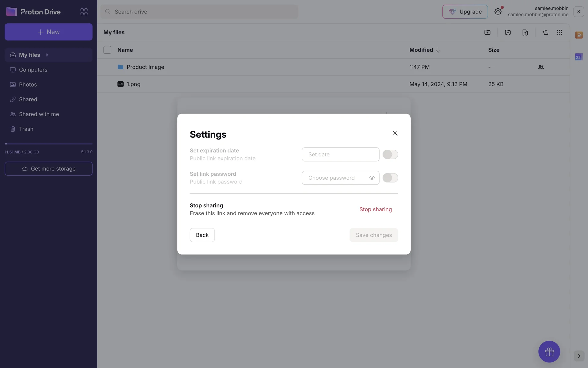Reveal password with the eye icon
The image size is (588, 368).
click(x=372, y=178)
